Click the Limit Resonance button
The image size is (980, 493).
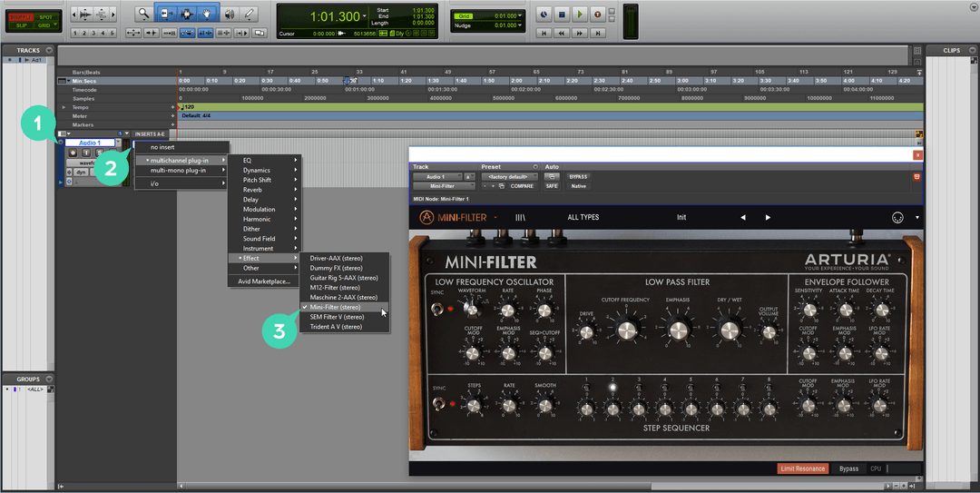coord(802,468)
